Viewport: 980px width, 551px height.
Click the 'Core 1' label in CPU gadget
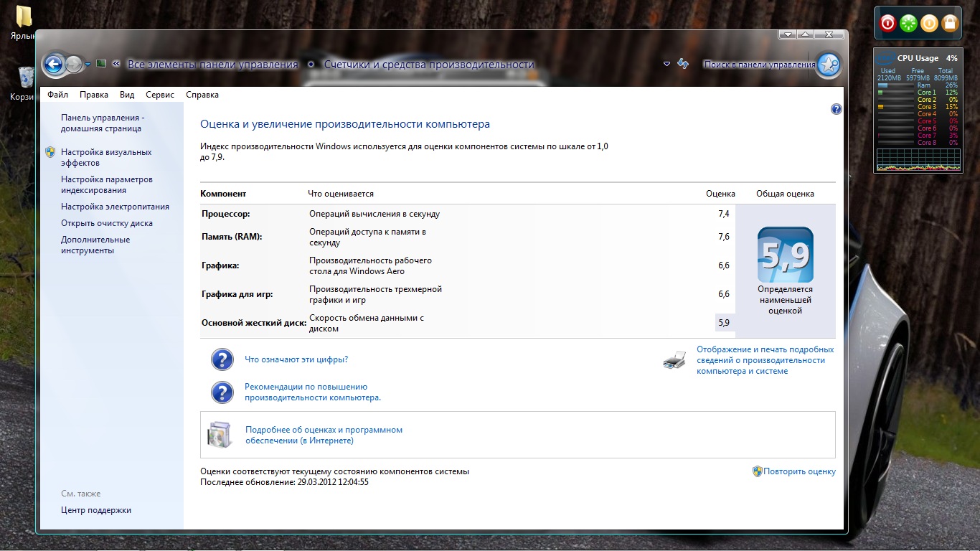click(x=927, y=93)
